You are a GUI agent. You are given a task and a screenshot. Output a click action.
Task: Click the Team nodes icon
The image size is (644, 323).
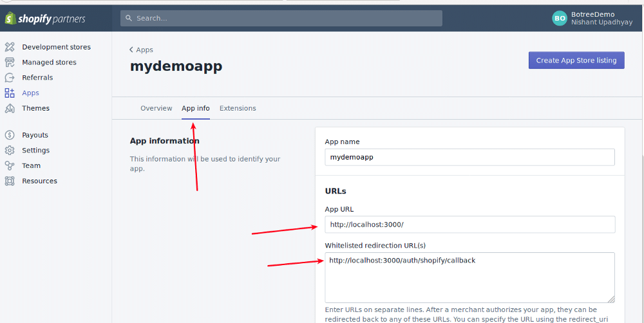[x=10, y=165]
